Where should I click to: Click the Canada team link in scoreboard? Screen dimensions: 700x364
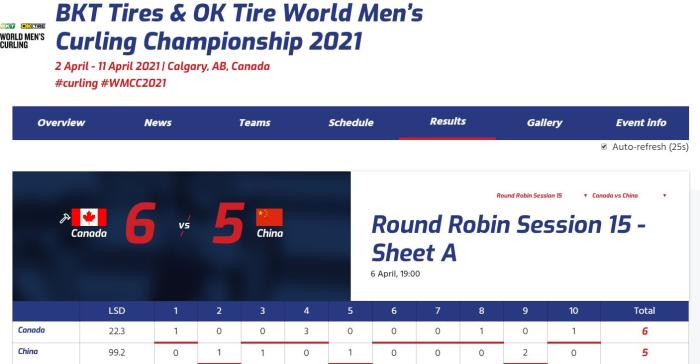click(31, 330)
